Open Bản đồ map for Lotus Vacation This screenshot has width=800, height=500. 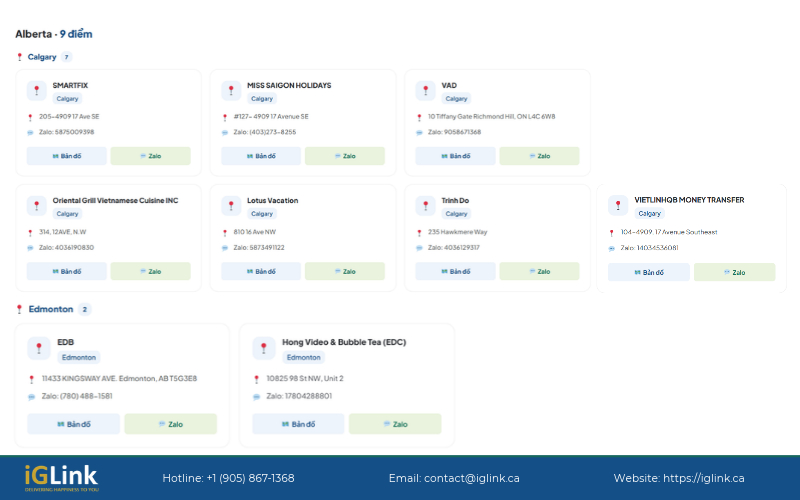261,271
